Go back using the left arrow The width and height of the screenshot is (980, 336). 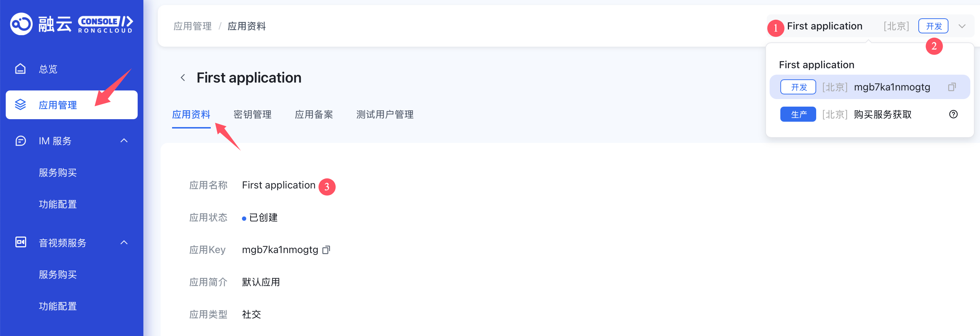(183, 78)
